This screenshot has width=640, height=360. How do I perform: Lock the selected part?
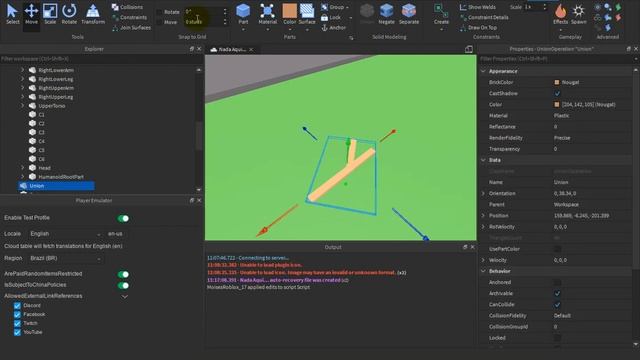click(331, 18)
